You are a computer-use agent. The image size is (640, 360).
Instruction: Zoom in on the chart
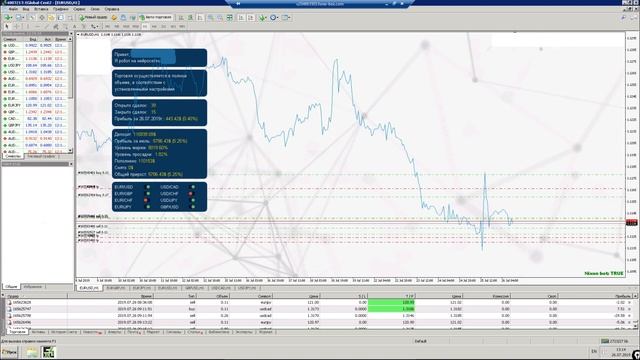pyautogui.click(x=211, y=18)
